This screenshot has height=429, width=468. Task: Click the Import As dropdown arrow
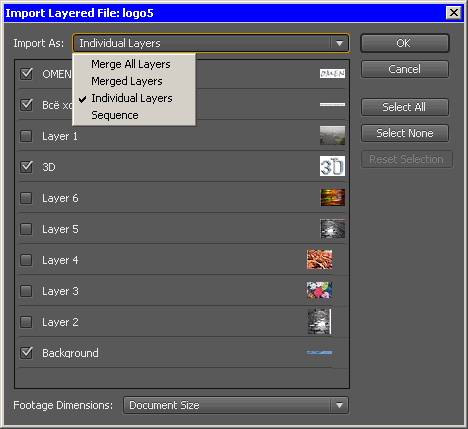(339, 43)
